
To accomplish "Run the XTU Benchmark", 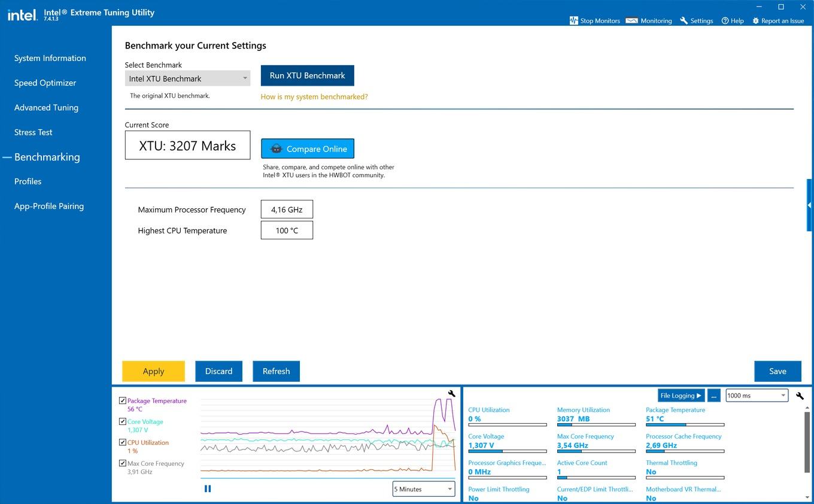I will pos(308,75).
